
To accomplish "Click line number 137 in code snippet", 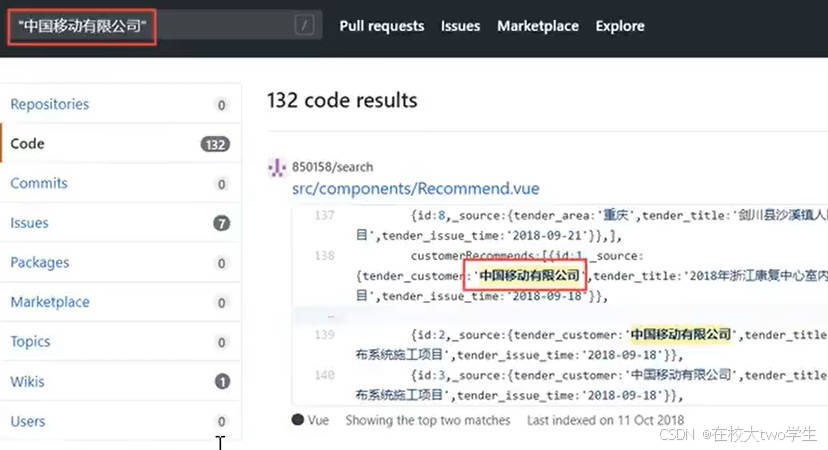I will click(324, 215).
